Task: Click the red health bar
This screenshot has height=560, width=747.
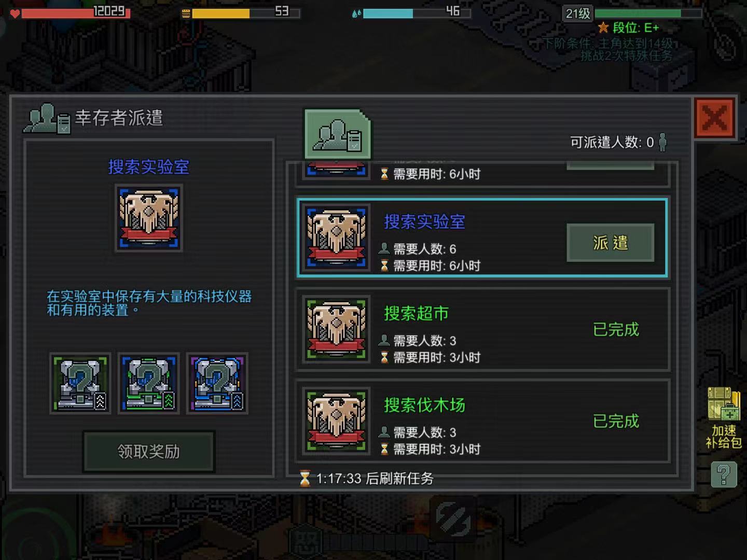Action: point(76,12)
